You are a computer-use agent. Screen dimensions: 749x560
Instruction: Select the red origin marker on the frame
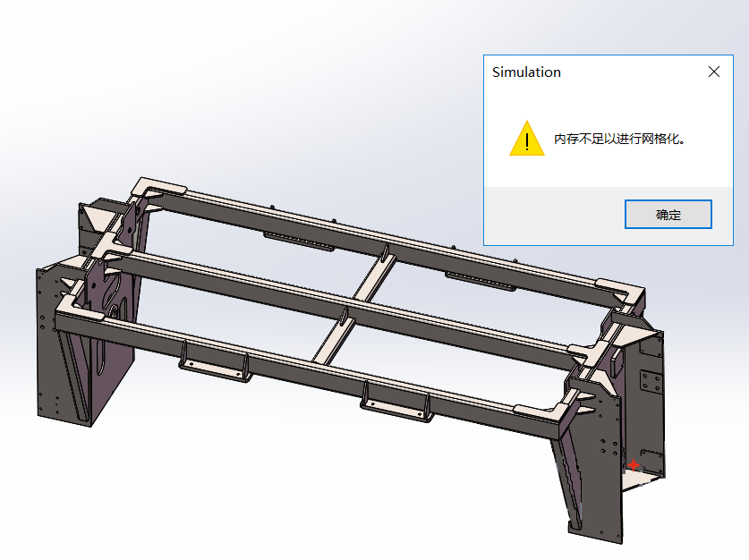[x=634, y=464]
